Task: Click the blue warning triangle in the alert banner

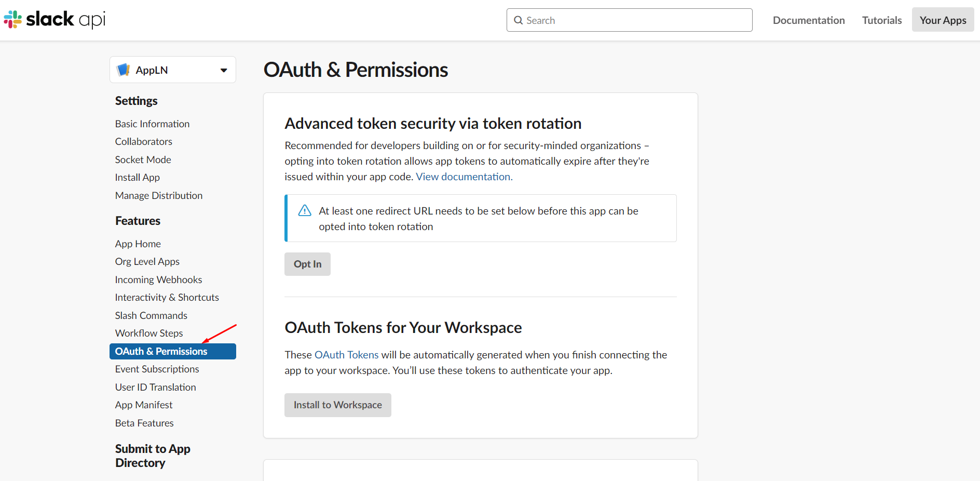Action: tap(304, 210)
